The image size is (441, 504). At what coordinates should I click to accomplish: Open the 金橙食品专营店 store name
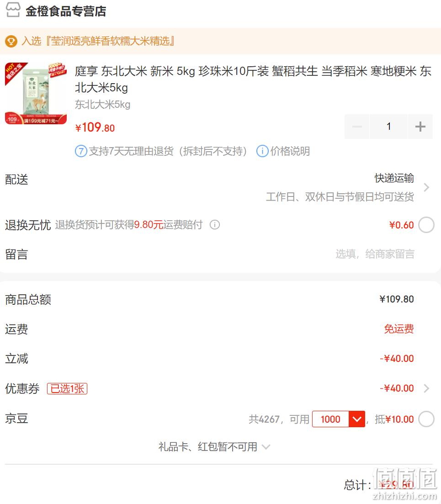point(66,11)
